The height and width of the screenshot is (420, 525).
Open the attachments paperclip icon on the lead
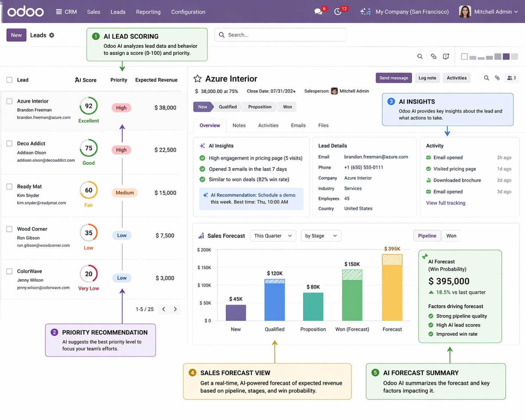[x=498, y=78]
